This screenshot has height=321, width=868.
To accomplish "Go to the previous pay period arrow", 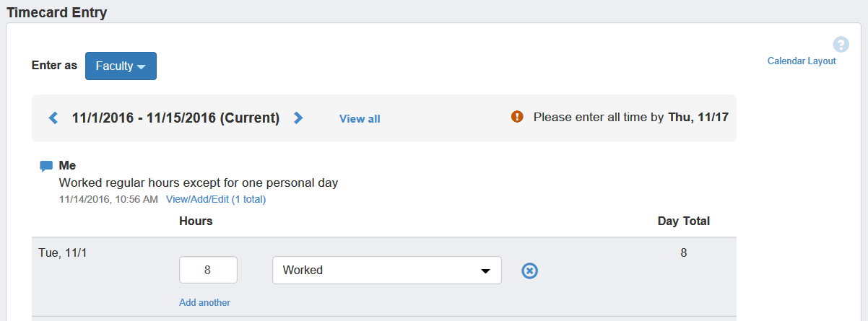I will (x=53, y=118).
